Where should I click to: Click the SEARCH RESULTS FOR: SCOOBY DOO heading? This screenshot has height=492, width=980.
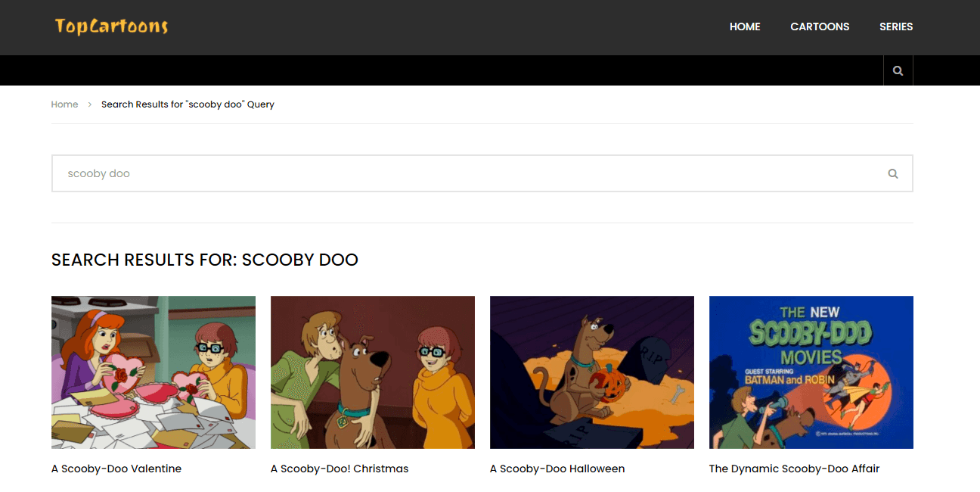click(205, 260)
